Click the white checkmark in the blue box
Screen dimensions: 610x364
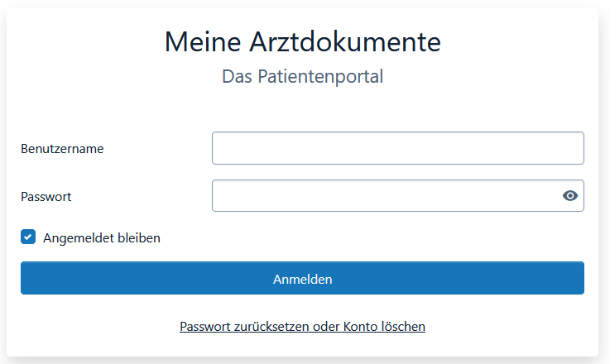tap(28, 237)
